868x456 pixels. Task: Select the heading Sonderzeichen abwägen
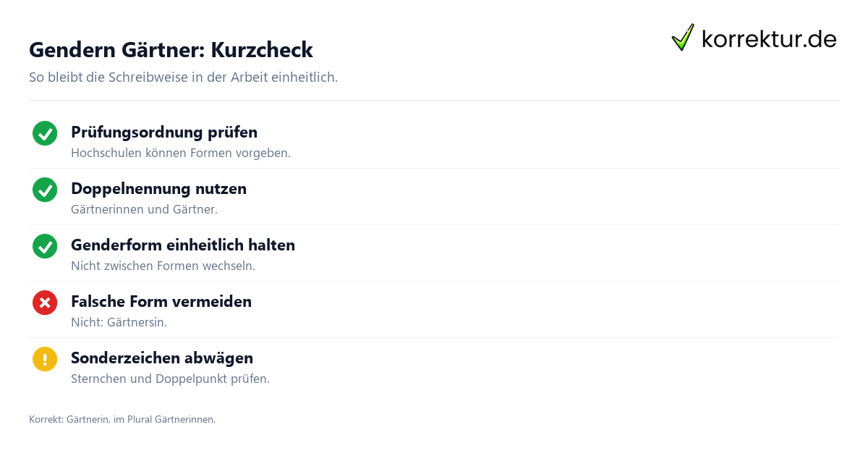(x=162, y=358)
